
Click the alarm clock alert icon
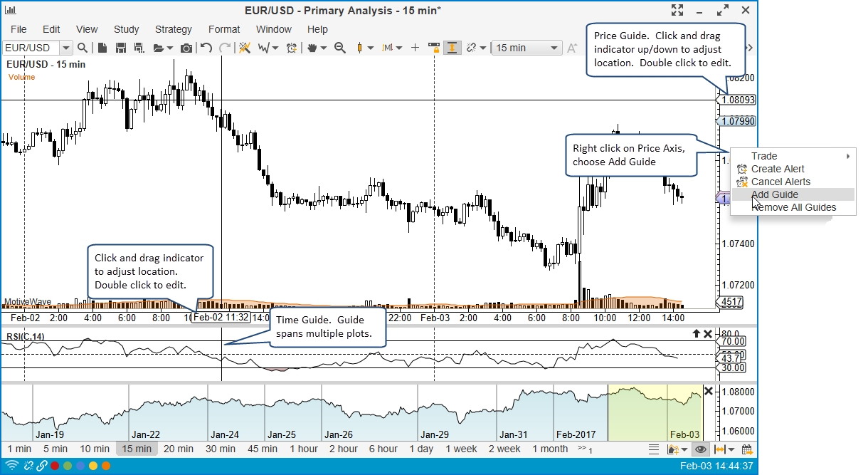[x=291, y=48]
